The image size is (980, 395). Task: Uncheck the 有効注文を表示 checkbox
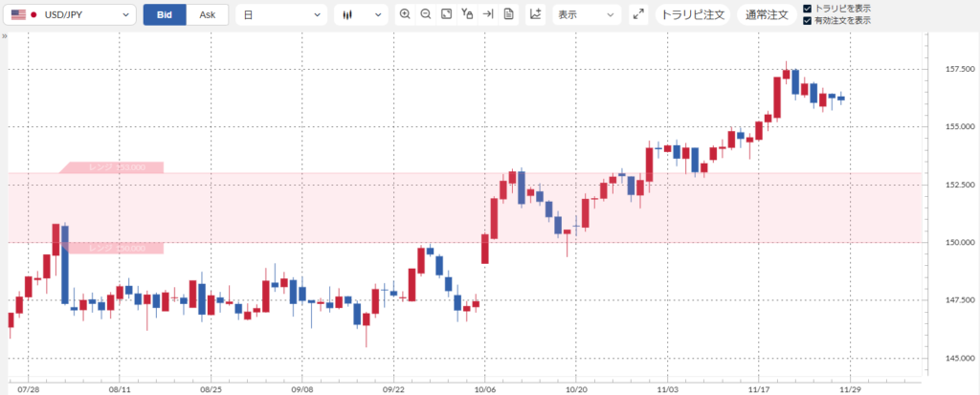[x=808, y=20]
